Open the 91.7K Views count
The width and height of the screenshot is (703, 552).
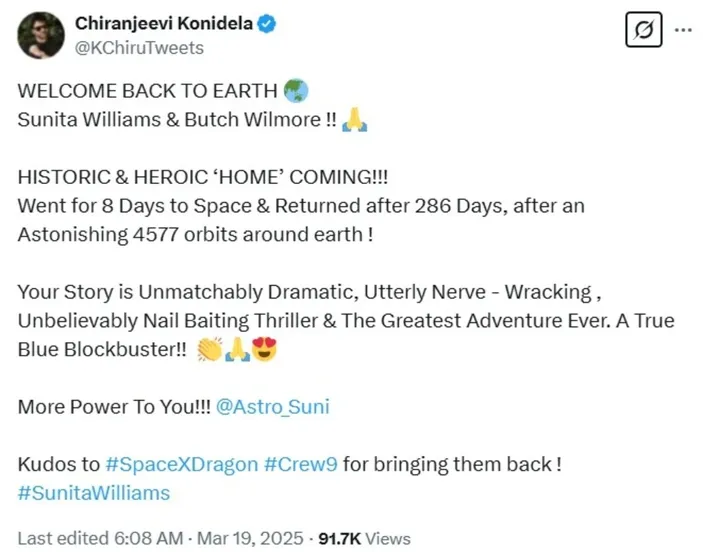click(363, 538)
